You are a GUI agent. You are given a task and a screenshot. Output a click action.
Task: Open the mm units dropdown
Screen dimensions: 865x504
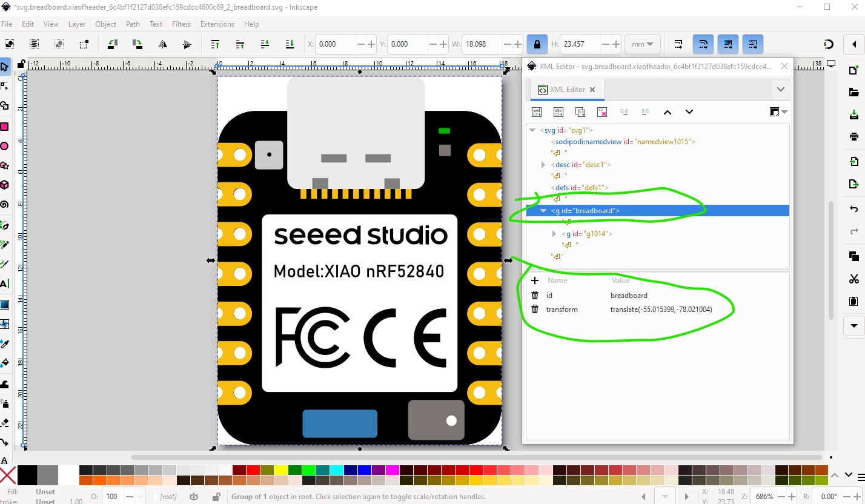[642, 44]
